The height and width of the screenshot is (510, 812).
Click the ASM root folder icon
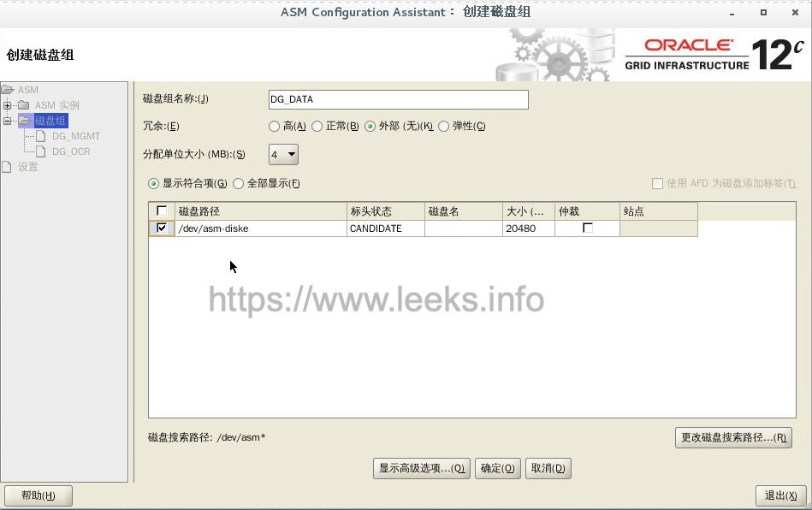point(7,90)
